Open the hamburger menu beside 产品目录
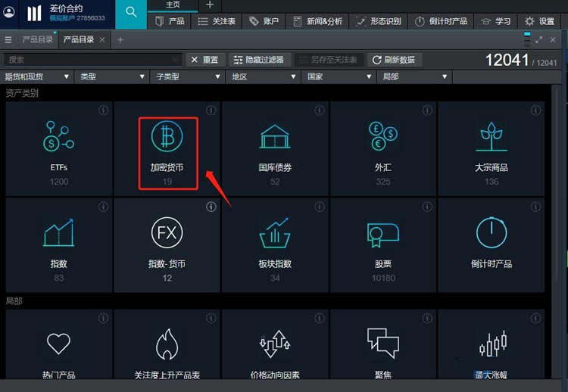The image size is (568, 392). click(8, 40)
